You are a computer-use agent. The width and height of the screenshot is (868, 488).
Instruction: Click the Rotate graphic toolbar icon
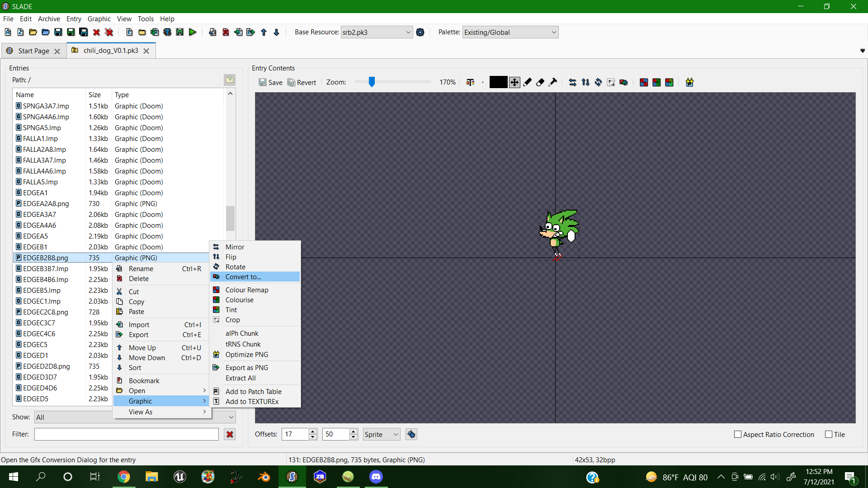tap(598, 82)
